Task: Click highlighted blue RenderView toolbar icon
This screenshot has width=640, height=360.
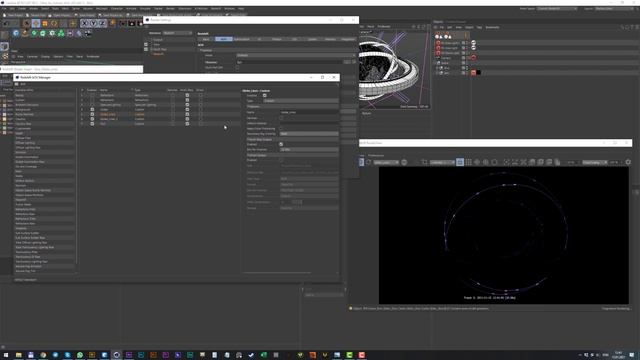Action: tap(460, 162)
